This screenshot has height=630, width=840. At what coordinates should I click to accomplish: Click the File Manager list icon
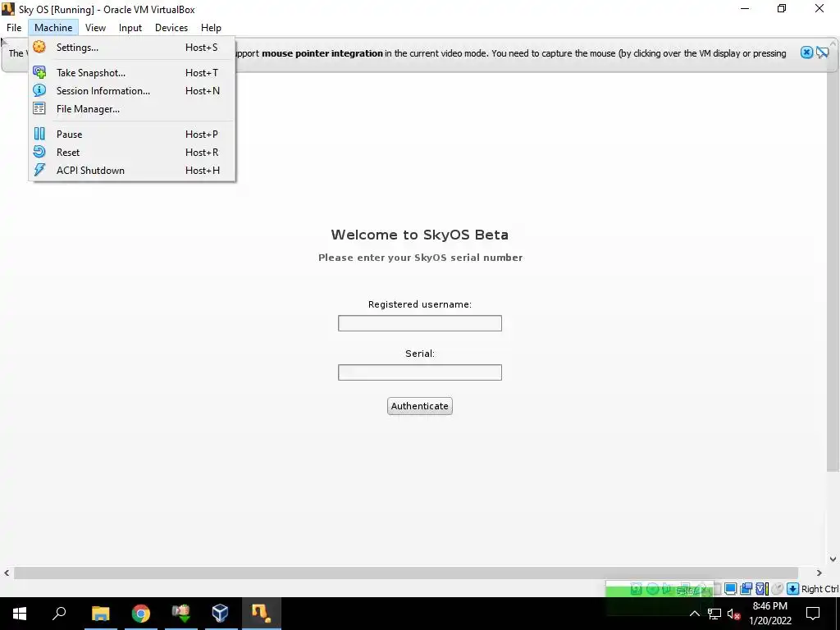pyautogui.click(x=39, y=109)
